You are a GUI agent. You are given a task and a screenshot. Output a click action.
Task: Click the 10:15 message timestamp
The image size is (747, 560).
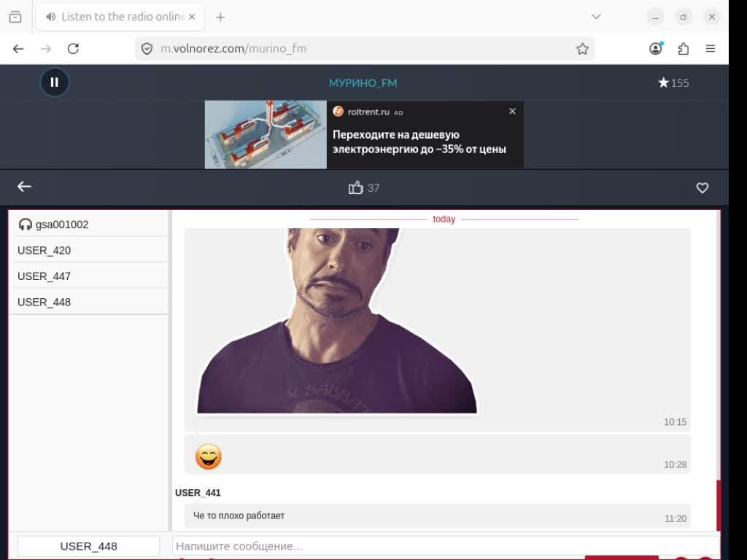pyautogui.click(x=675, y=422)
